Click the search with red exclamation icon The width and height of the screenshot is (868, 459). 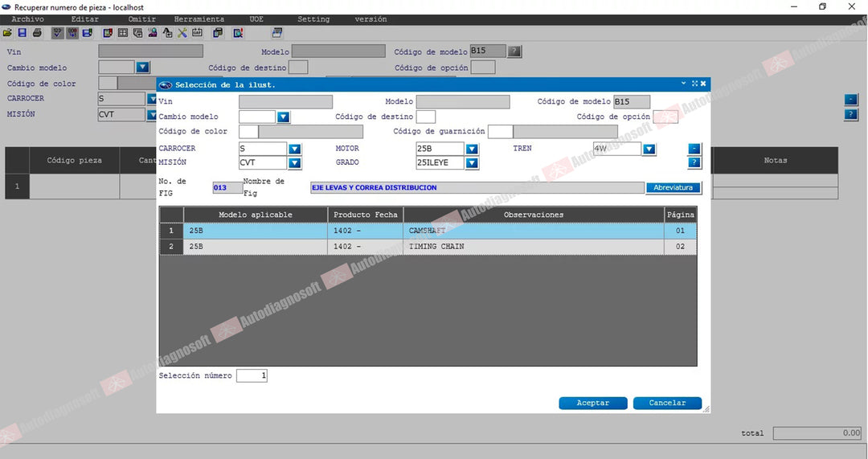(239, 33)
